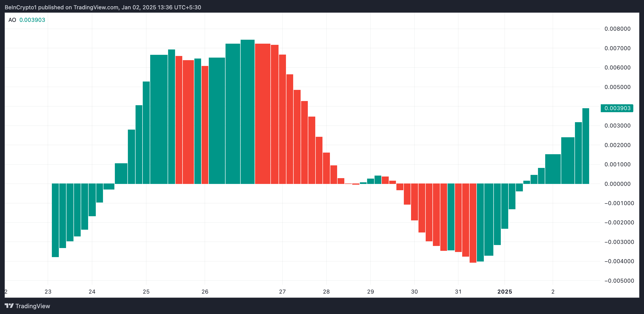Click the 0.000000 zero-line scale label

click(617, 184)
